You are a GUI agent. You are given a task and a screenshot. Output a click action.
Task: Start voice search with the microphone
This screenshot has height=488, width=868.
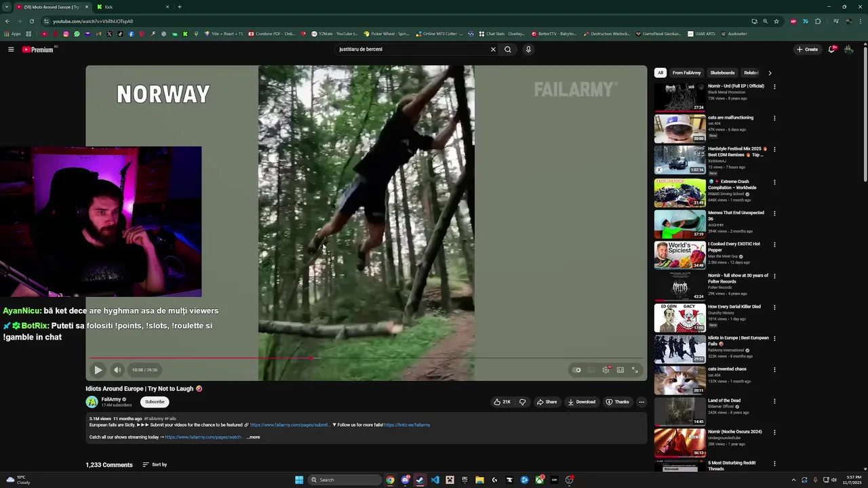coord(528,49)
